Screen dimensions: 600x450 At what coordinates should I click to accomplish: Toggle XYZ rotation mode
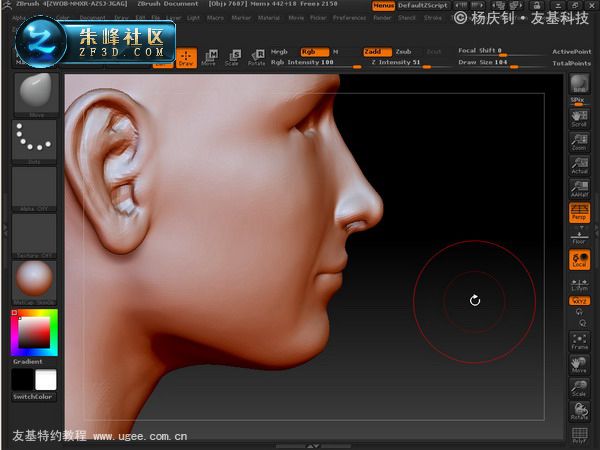tap(579, 301)
